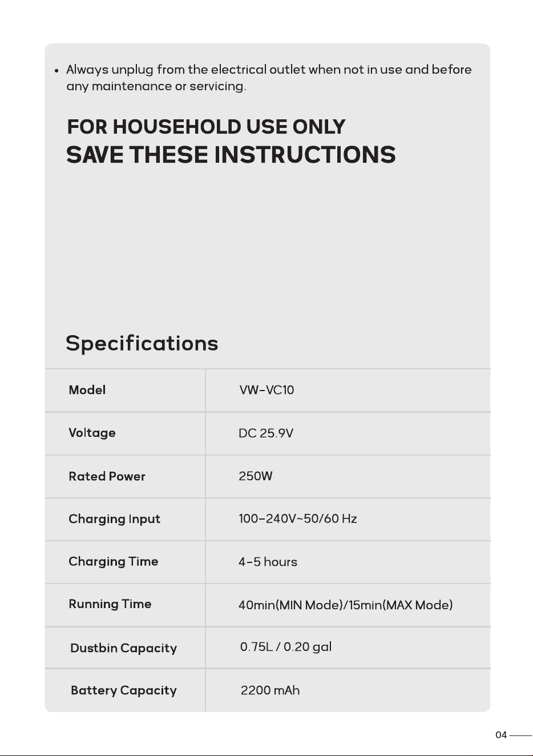Image resolution: width=533 pixels, height=756 pixels.
Task: Click the 'Dustbin Capacity' label
Action: pyautogui.click(x=123, y=648)
